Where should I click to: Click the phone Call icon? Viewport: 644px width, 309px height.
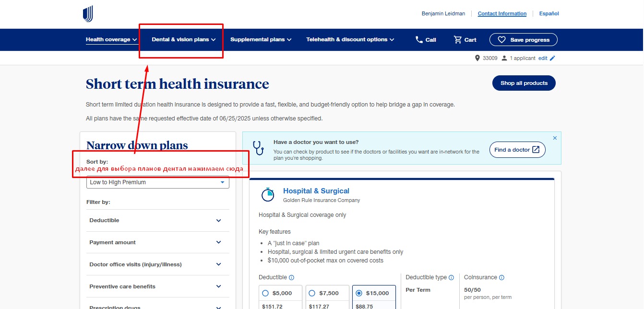(x=419, y=40)
